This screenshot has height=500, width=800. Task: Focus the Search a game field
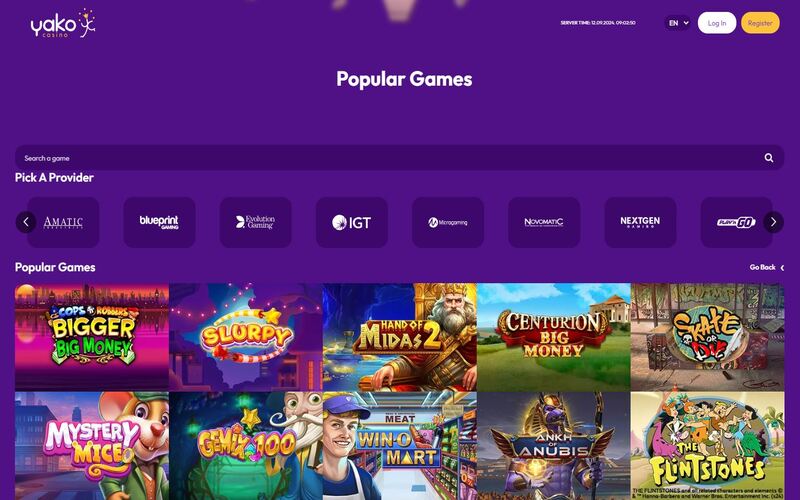(399, 158)
